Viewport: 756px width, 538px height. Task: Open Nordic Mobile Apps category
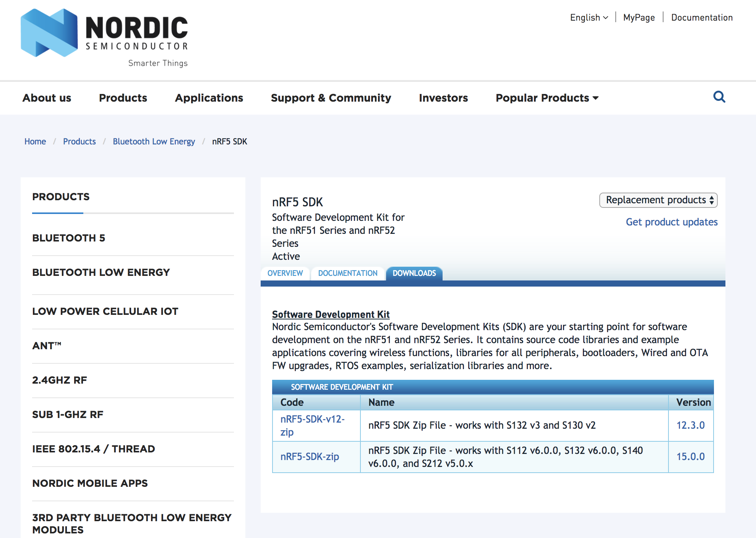point(90,483)
